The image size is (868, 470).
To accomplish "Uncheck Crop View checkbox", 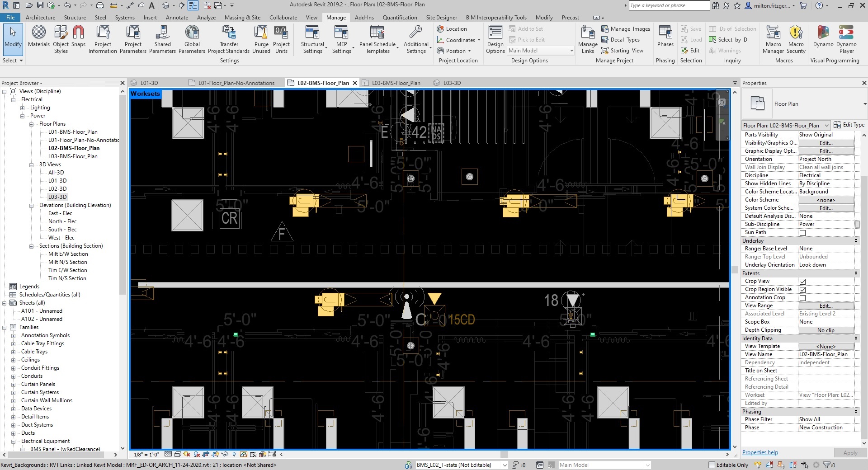I will (802, 282).
